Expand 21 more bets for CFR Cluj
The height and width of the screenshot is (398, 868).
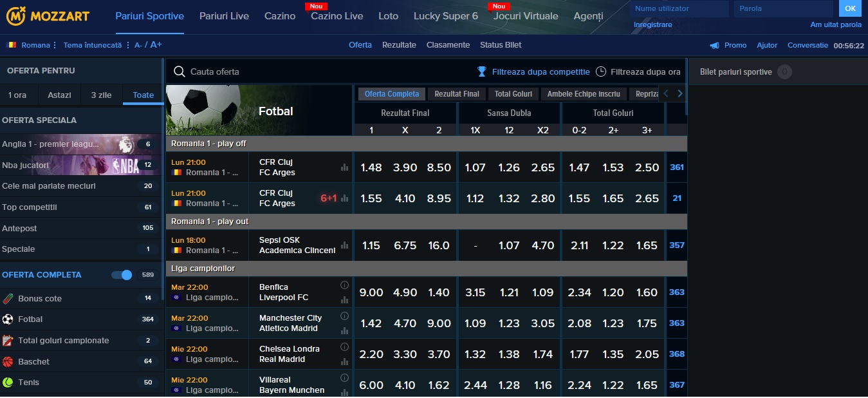coord(677,198)
